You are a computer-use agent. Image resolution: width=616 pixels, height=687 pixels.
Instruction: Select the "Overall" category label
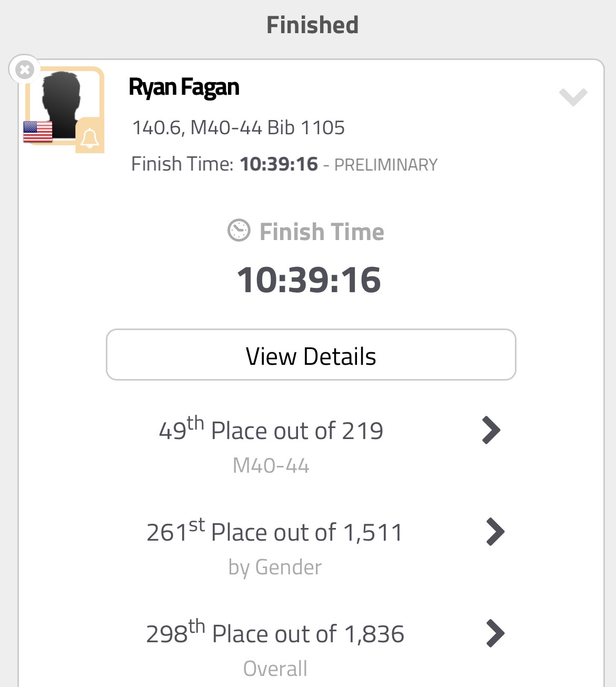(275, 669)
